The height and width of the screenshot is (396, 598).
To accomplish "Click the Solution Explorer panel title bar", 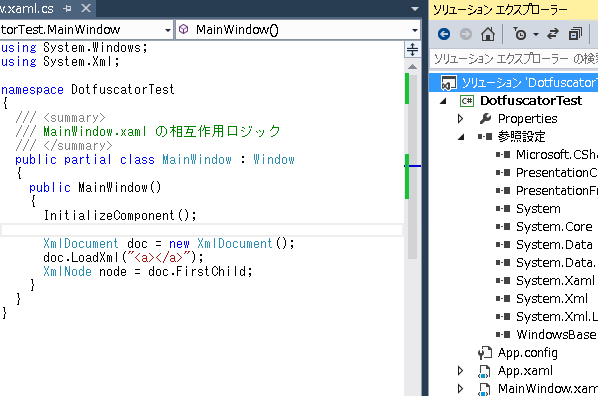I will (513, 9).
